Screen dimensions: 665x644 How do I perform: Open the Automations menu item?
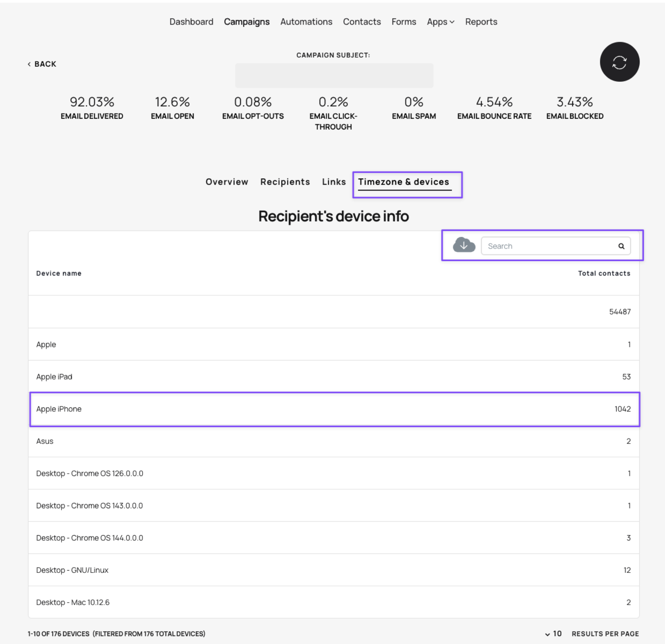click(306, 22)
